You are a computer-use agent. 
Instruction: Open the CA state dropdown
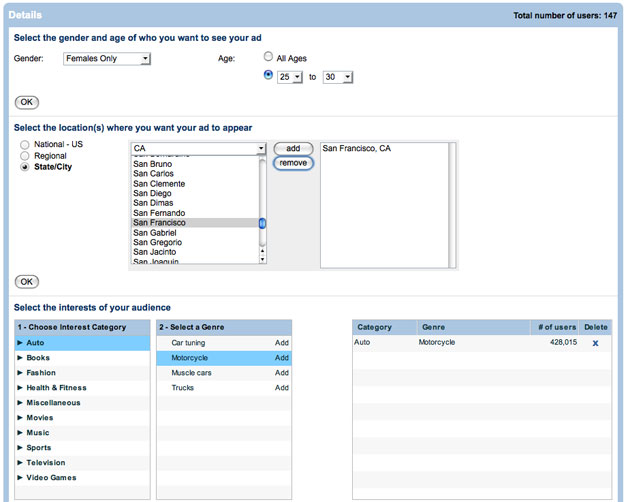coord(198,148)
